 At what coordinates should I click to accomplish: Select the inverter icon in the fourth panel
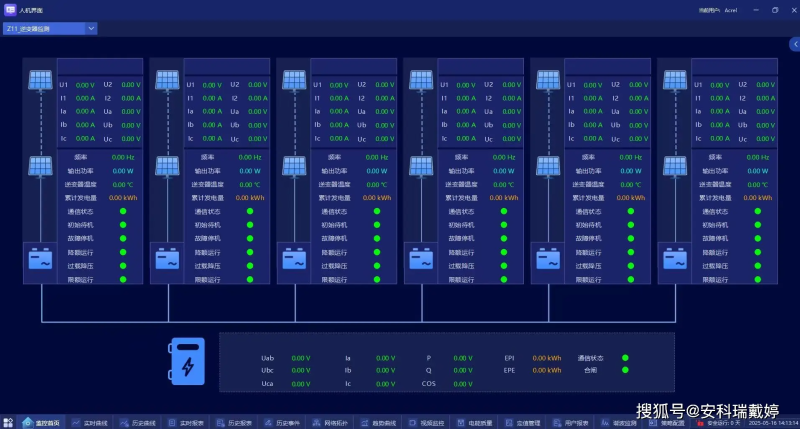click(x=421, y=259)
